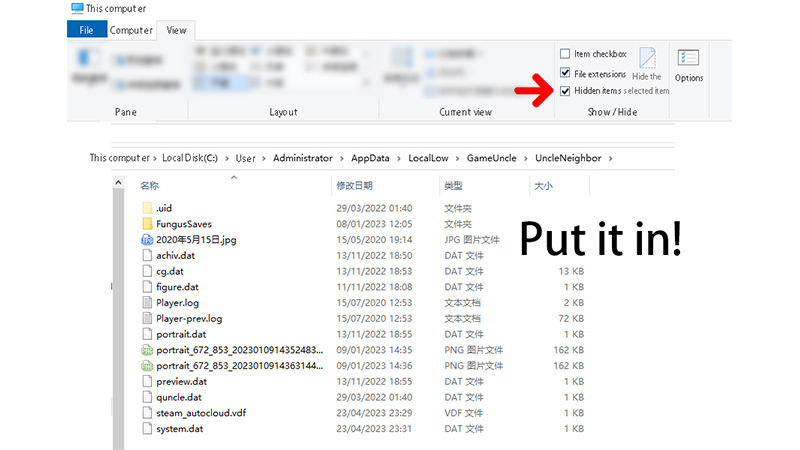Click the scrollbar up arrow in file list
Screen dimensions: 800x450
coord(118,182)
